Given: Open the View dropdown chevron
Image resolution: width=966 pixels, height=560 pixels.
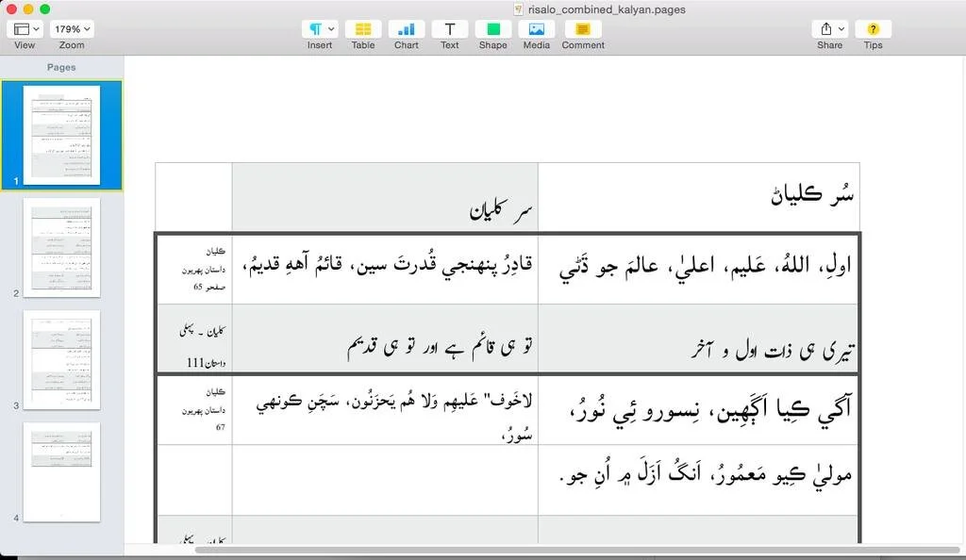Looking at the screenshot, I should [x=35, y=27].
